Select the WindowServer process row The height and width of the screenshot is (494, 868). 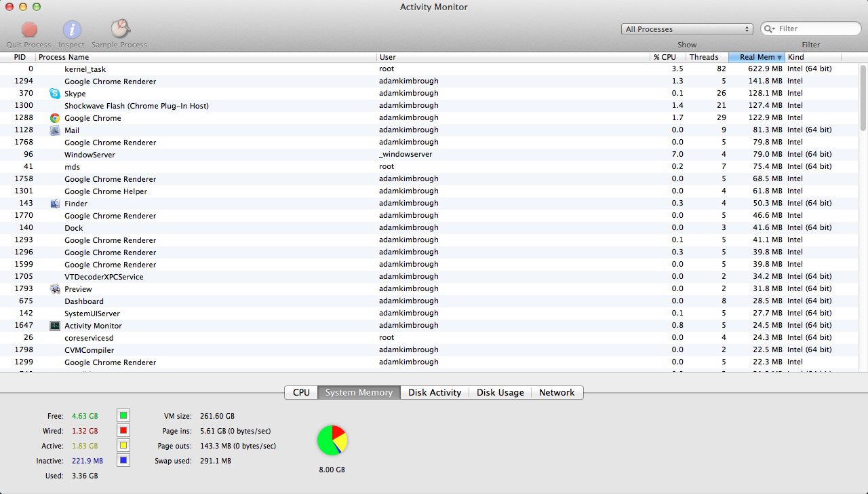429,155
